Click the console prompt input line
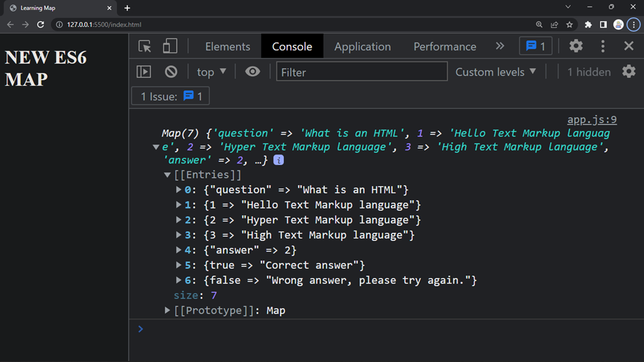 [386, 329]
